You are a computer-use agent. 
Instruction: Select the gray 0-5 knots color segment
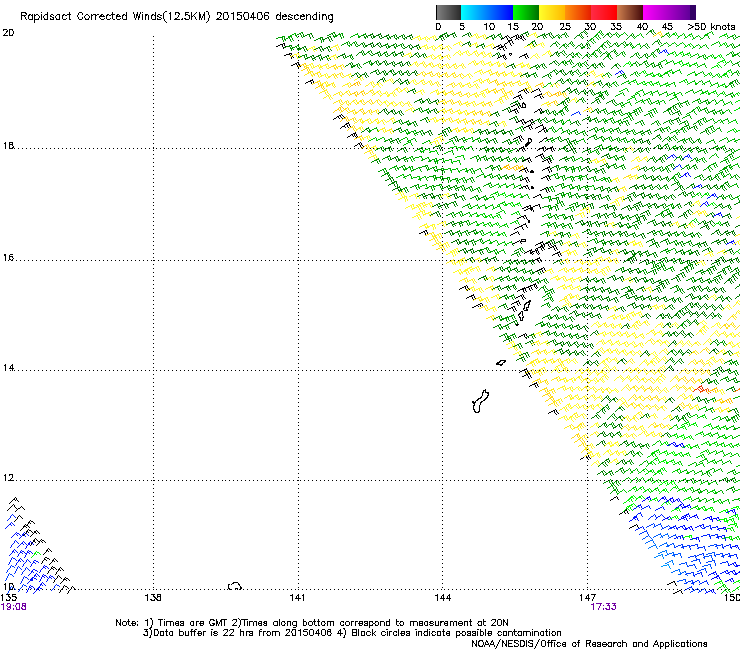pos(448,12)
